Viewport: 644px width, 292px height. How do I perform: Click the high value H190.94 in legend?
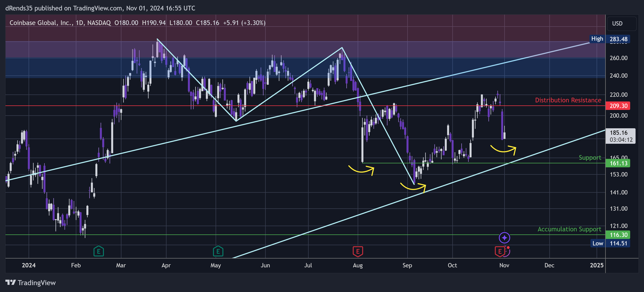(154, 23)
